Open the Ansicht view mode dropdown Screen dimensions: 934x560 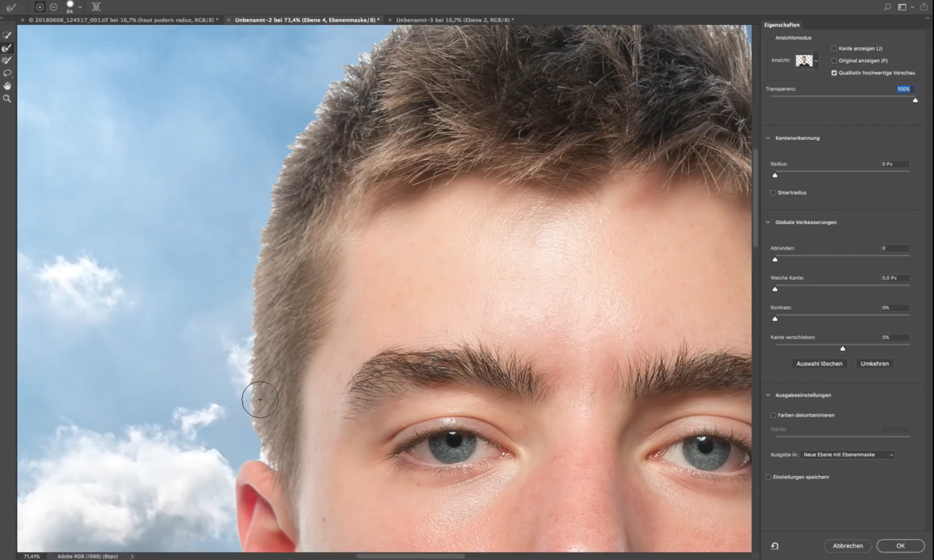pos(814,60)
